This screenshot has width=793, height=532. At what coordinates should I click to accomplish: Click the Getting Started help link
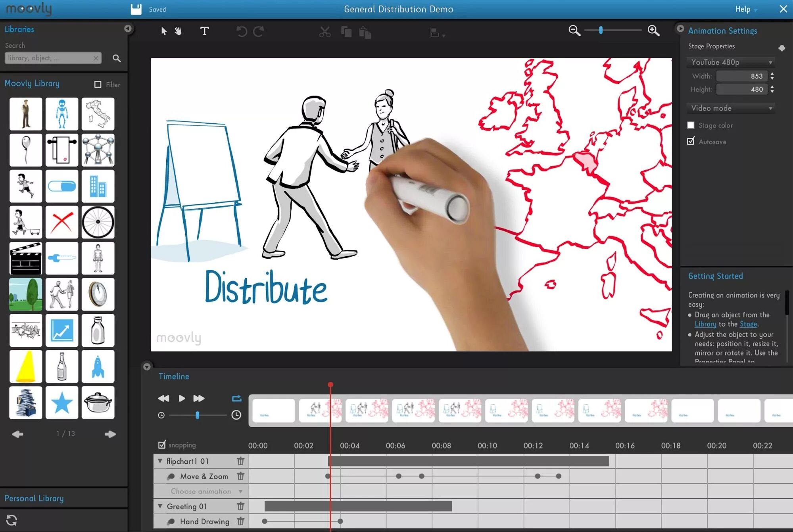pos(715,275)
